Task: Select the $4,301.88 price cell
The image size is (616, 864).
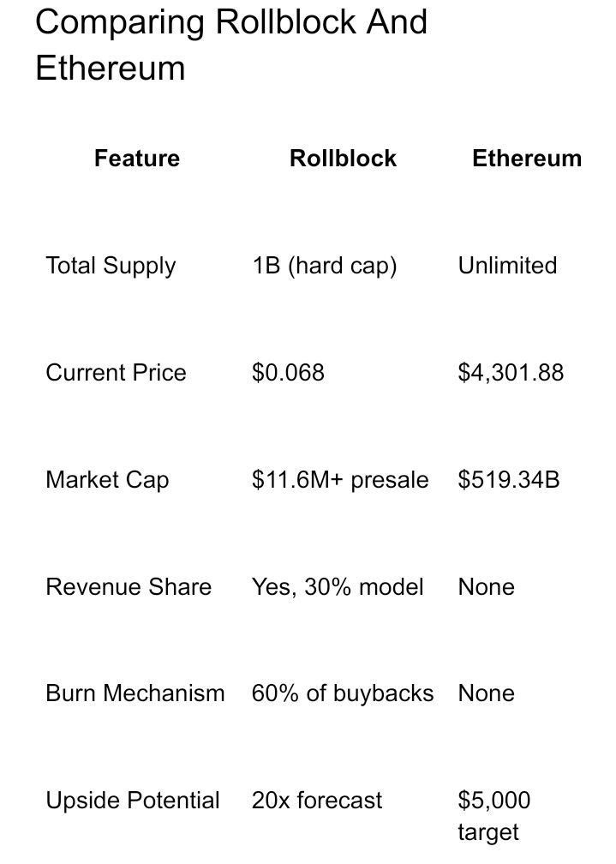Action: click(511, 373)
